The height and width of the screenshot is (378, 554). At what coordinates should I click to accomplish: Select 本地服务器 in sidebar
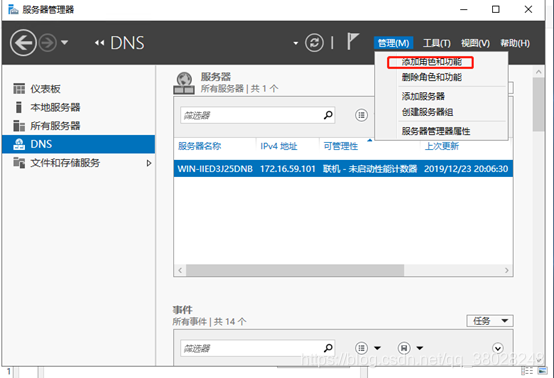pos(55,107)
